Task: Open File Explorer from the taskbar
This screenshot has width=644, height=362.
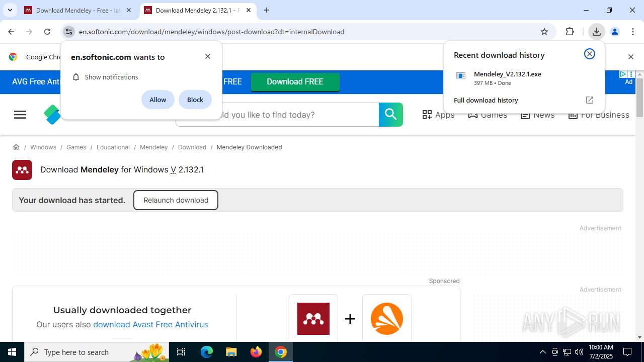Action: (231, 352)
